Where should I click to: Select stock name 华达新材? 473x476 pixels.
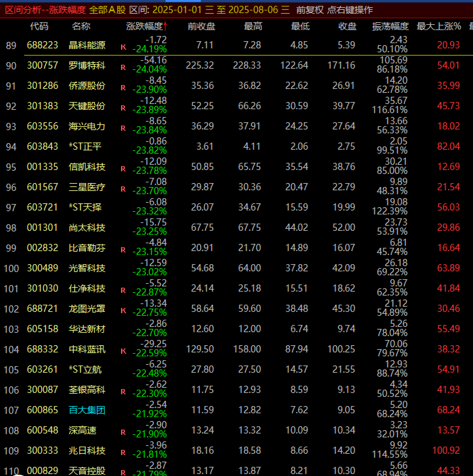87,329
